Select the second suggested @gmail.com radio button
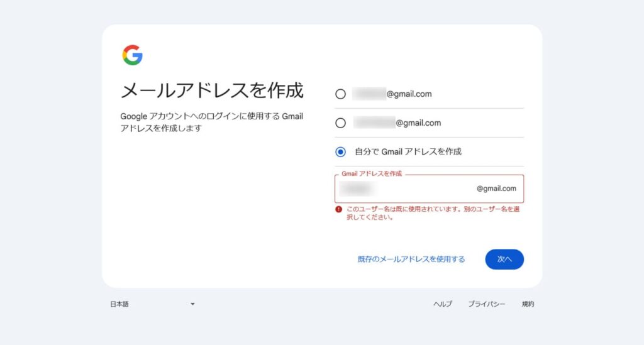 [340, 123]
